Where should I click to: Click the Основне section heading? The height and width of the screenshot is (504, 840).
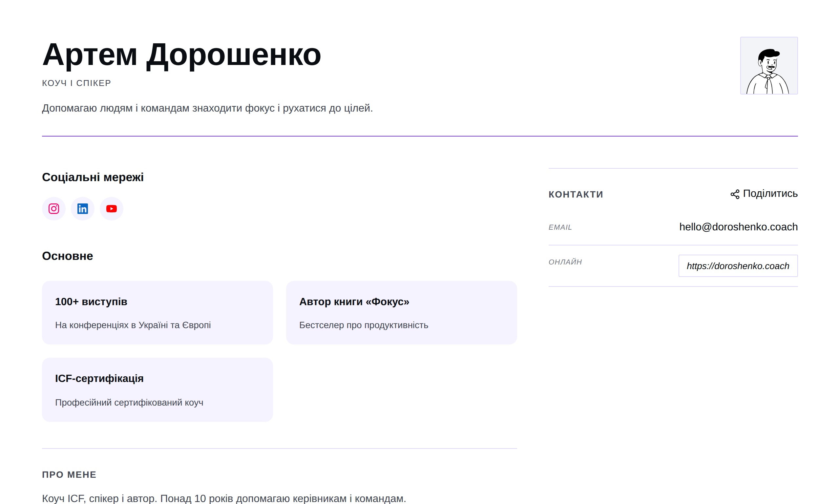click(x=67, y=256)
